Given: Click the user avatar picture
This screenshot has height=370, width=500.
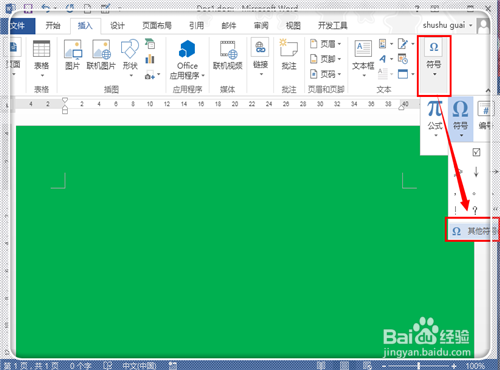Looking at the screenshot, I should click(483, 26).
